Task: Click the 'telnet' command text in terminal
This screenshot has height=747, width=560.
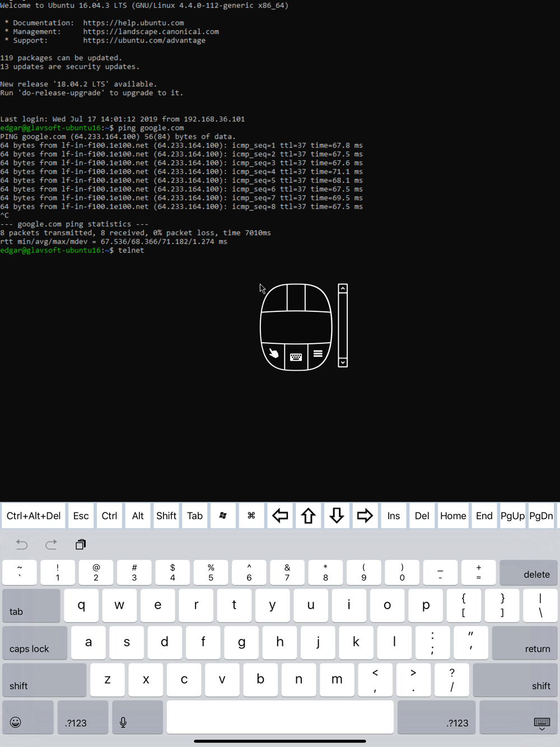Action: pos(131,250)
